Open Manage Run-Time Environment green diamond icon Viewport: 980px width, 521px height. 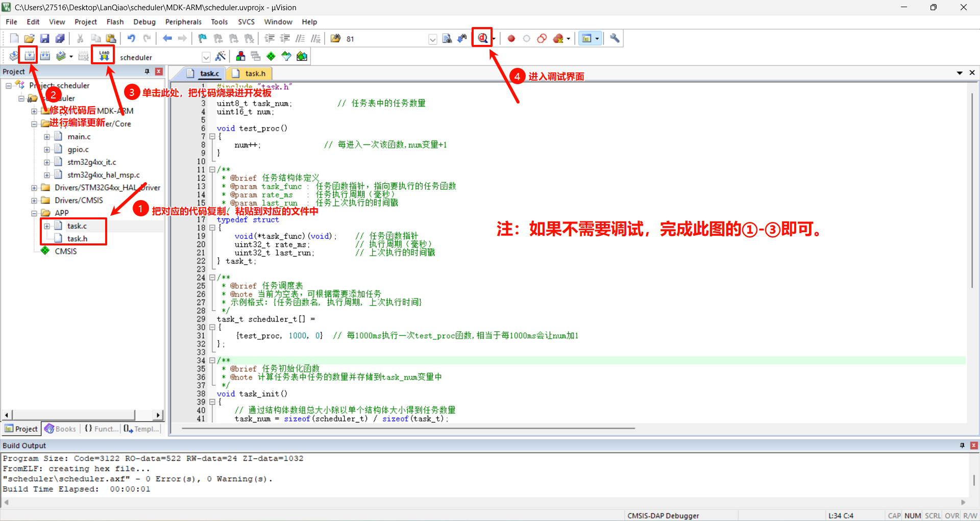coord(271,56)
